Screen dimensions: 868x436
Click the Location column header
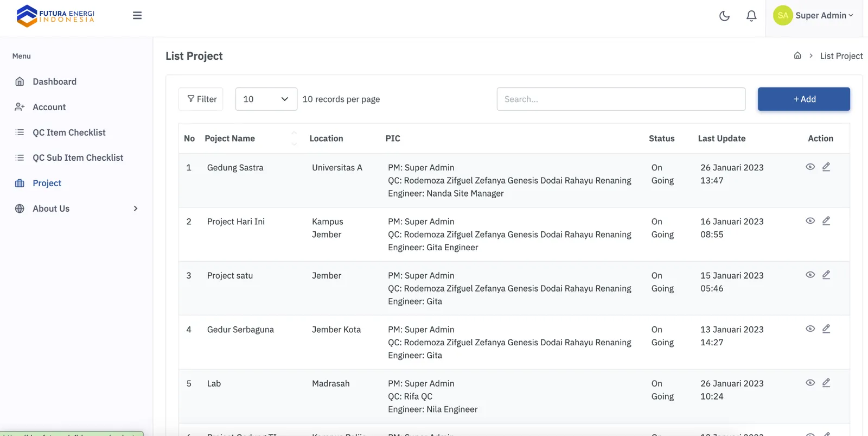(326, 138)
